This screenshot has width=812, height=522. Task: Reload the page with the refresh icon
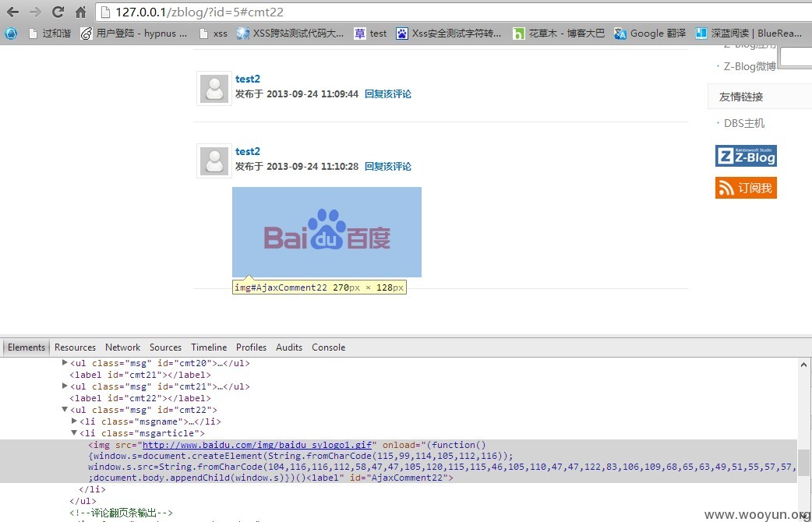click(58, 12)
